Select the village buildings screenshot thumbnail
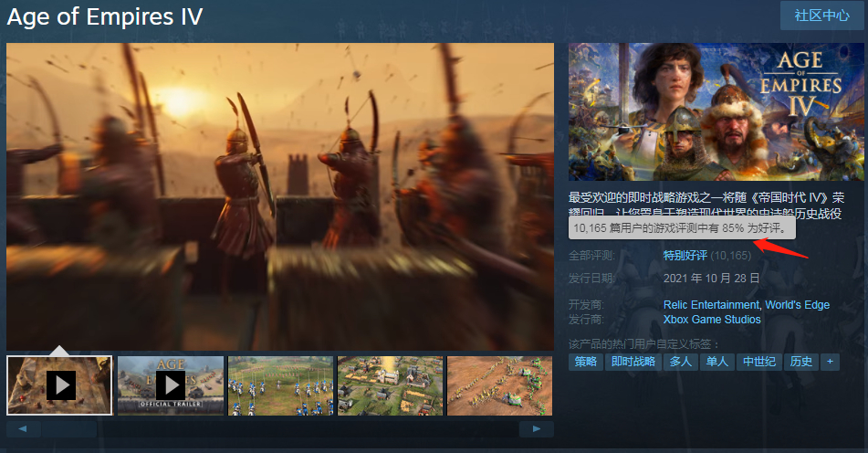Viewport: 868px width, 453px height. coord(391,385)
